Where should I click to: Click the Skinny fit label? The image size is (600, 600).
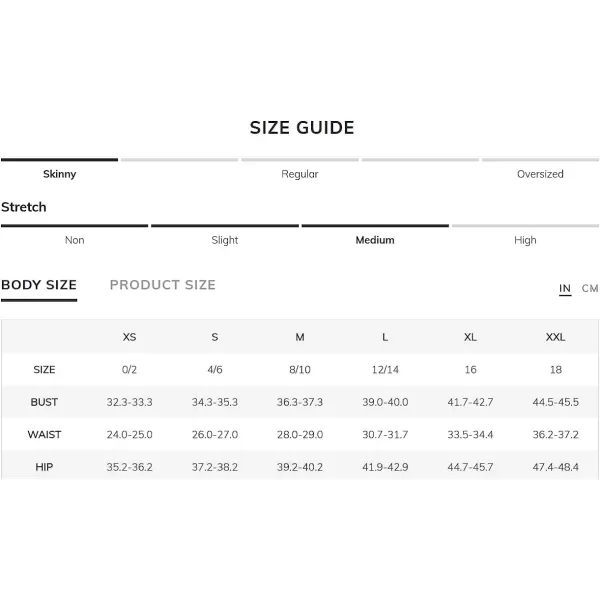[59, 174]
